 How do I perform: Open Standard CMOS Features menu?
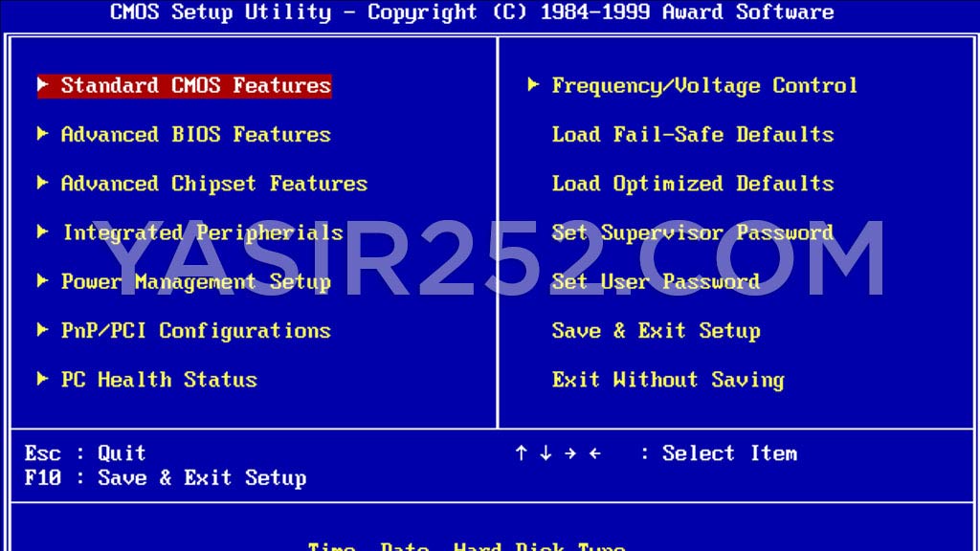click(195, 85)
